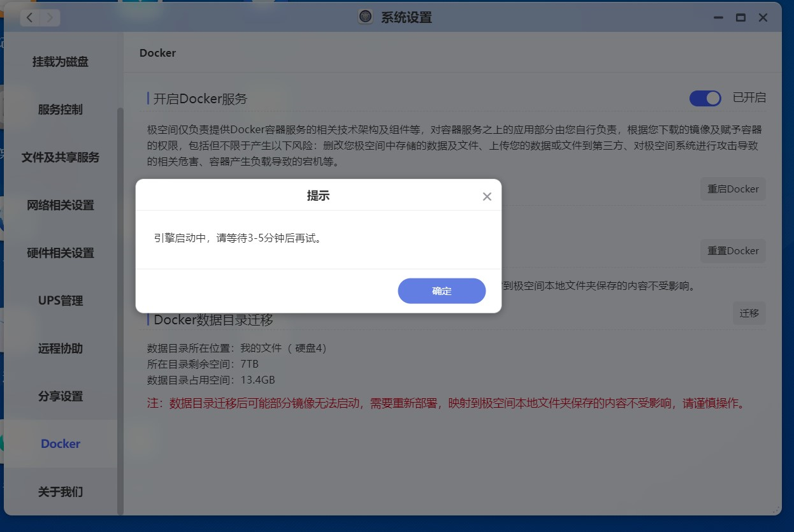Open 远程协助 section

click(x=61, y=349)
